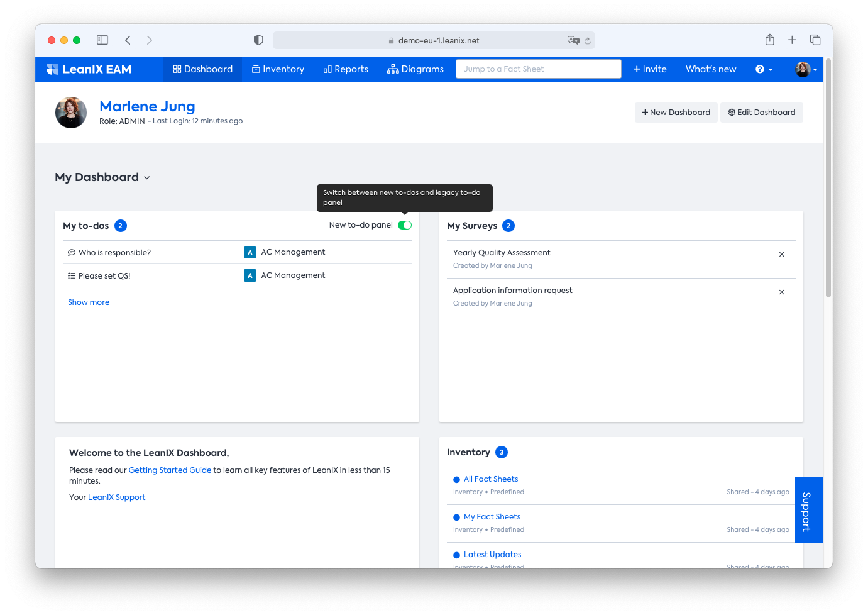Open the help question mark menu

tap(764, 69)
